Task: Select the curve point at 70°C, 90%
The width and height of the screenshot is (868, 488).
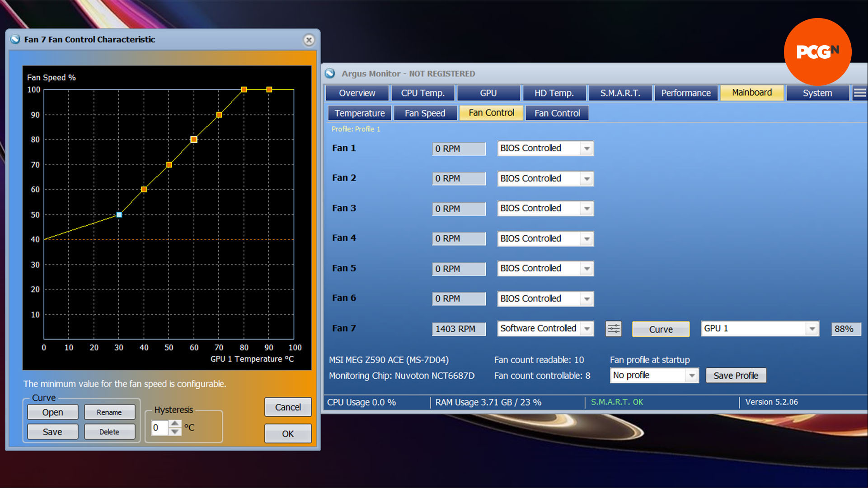Action: [x=219, y=115]
